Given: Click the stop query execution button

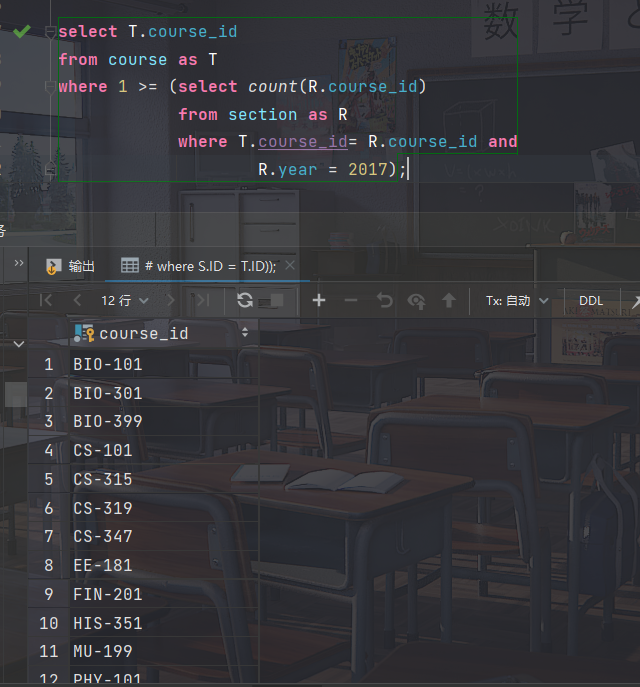Looking at the screenshot, I should [x=277, y=301].
